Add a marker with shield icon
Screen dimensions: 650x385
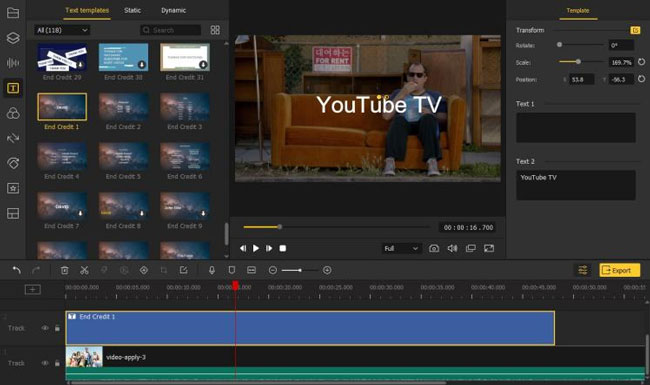(x=232, y=270)
